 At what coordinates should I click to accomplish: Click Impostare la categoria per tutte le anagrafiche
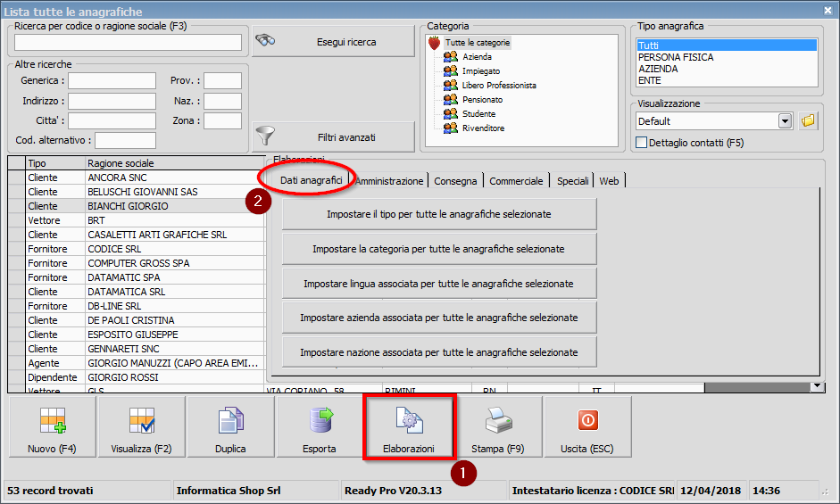pyautogui.click(x=439, y=249)
